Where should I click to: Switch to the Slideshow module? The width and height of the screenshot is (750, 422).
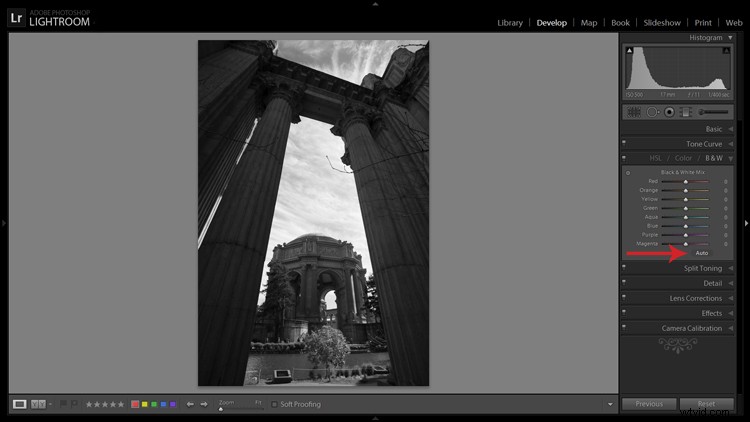click(x=662, y=22)
